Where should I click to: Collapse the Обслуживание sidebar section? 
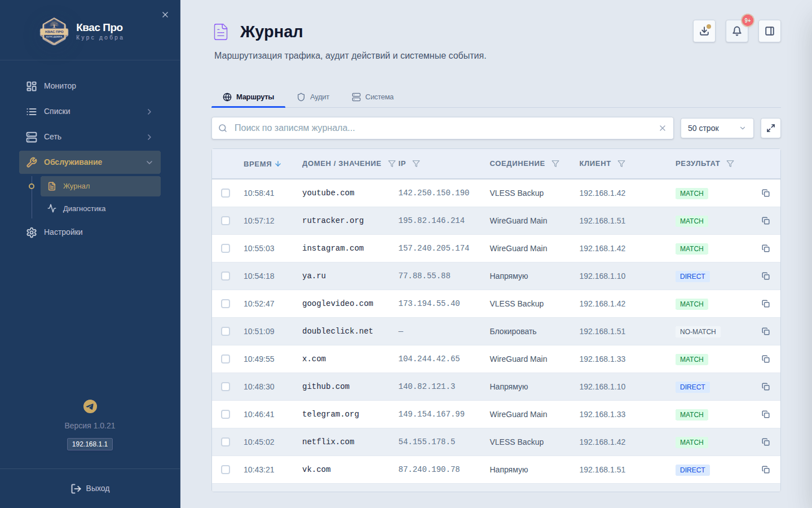(x=90, y=162)
